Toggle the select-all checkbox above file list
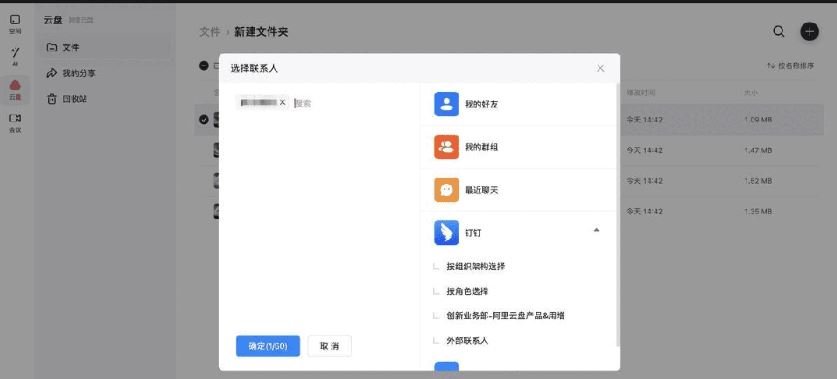Screen dimensions: 837x379 (203, 66)
